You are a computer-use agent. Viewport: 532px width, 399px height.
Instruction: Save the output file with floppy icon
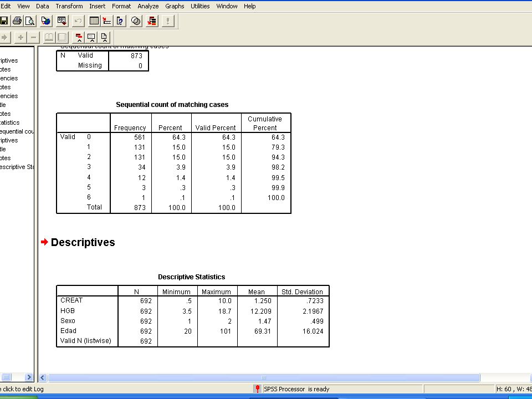pos(3,21)
